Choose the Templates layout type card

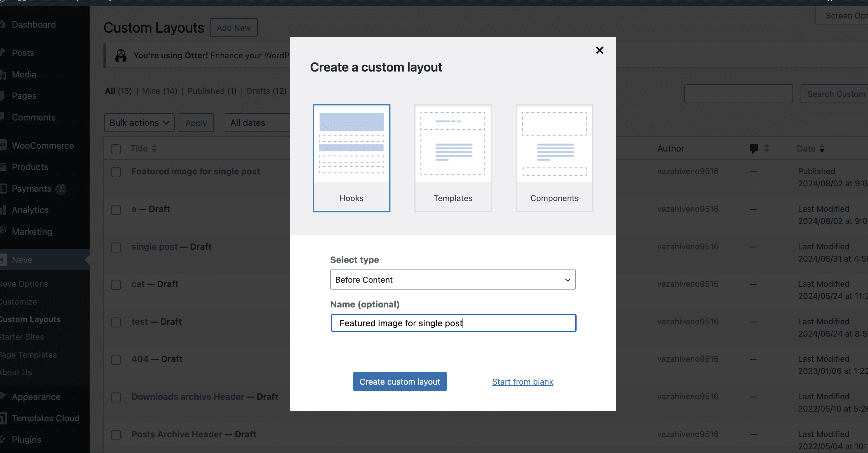pyautogui.click(x=452, y=158)
